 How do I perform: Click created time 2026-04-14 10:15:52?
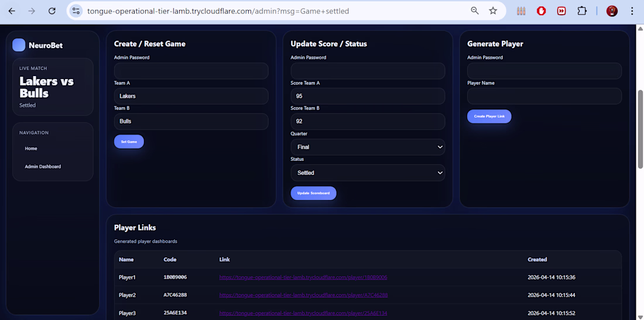[x=551, y=313]
